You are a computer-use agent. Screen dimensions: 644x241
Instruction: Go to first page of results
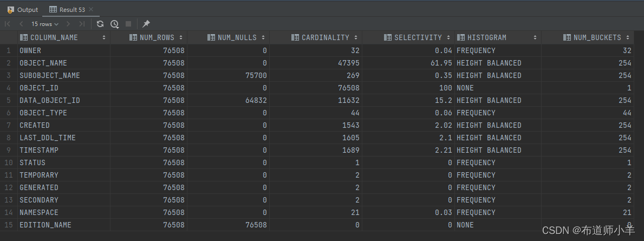8,24
